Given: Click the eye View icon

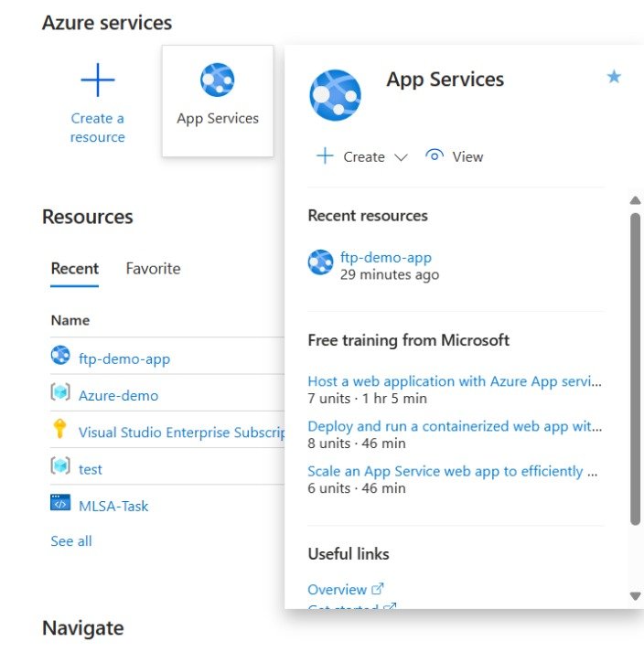Looking at the screenshot, I should point(434,155).
